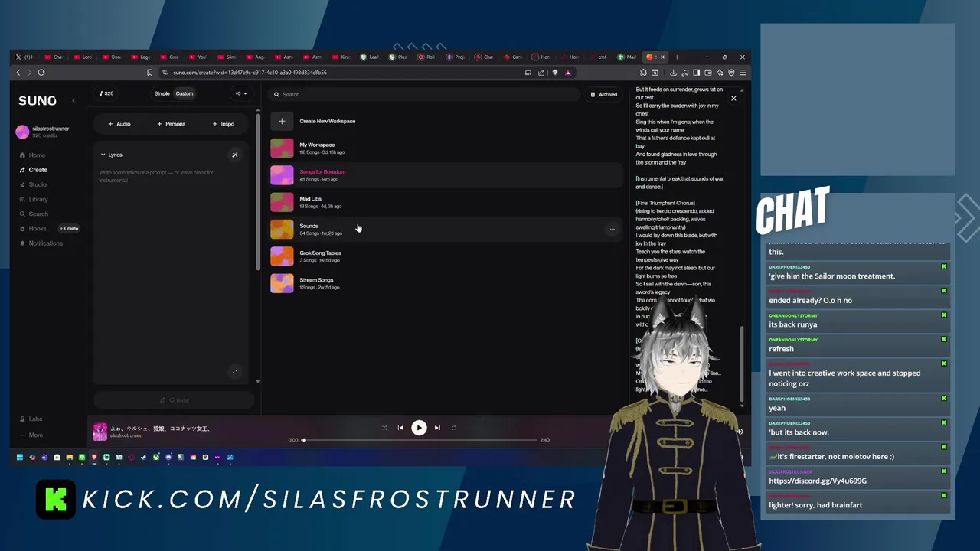
Task: Open Labs from the sidebar bottom
Action: click(31, 419)
